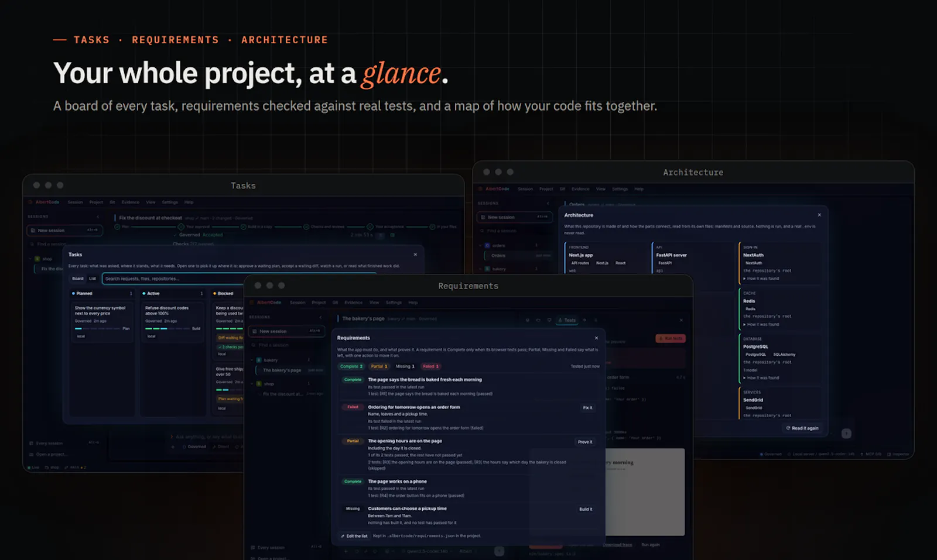
Task: Open the Project menu in Requirements window
Action: click(x=319, y=303)
